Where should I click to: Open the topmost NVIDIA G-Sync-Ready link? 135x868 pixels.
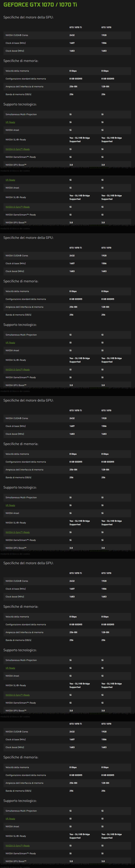coord(17,149)
